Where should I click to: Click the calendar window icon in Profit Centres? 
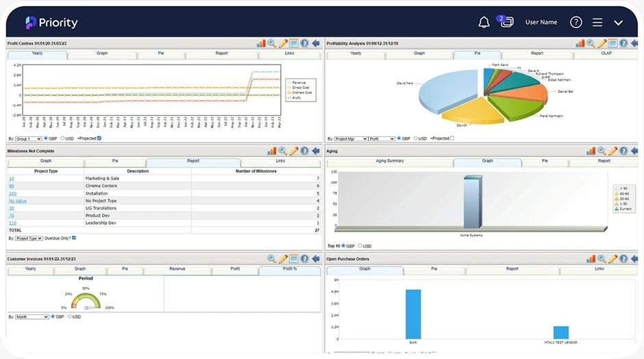tap(294, 43)
